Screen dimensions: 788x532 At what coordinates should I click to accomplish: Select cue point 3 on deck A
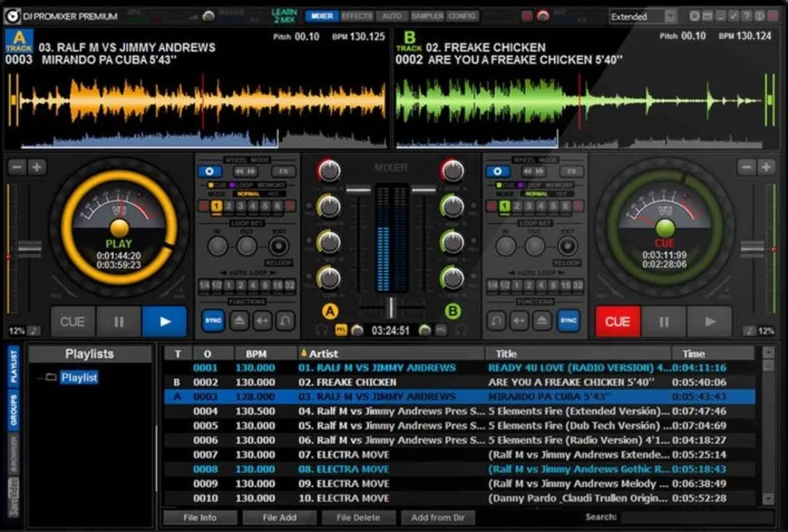tap(241, 206)
